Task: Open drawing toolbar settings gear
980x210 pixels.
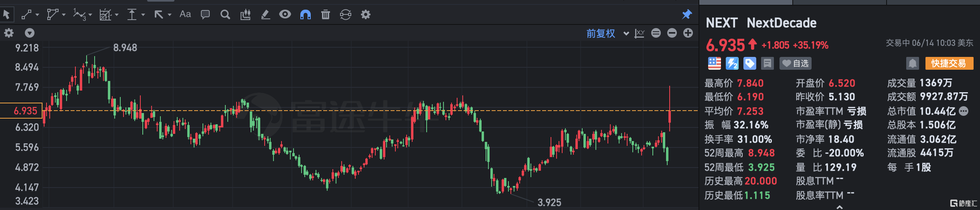Action: [x=366, y=15]
